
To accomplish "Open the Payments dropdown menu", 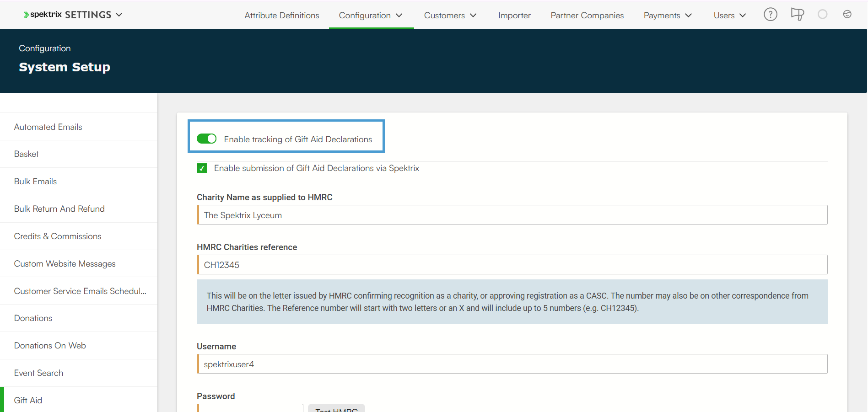I will 668,16.
